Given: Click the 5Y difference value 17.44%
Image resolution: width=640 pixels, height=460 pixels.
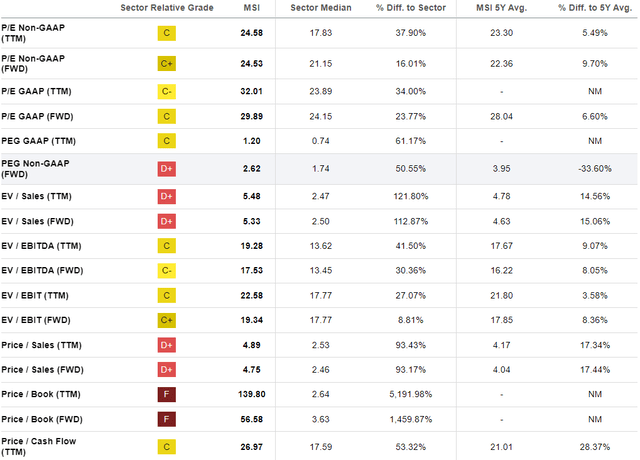Looking at the screenshot, I should (595, 369).
